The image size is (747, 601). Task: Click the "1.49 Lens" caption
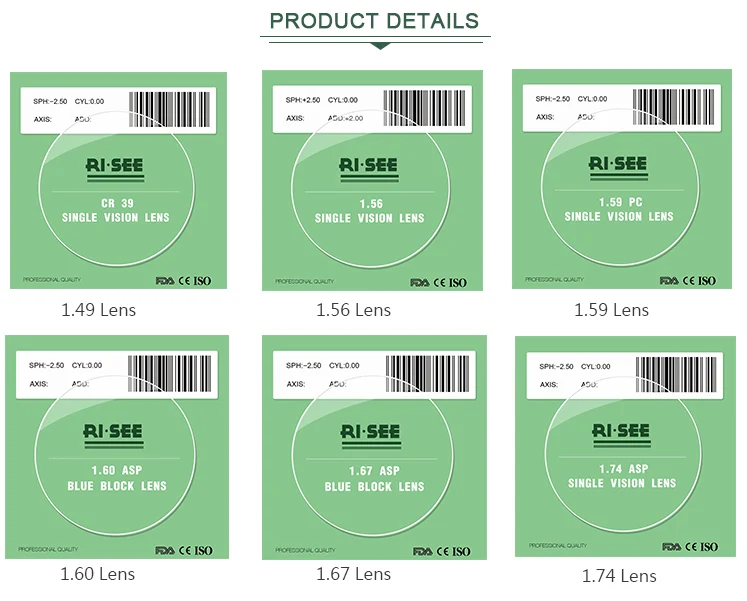(98, 310)
